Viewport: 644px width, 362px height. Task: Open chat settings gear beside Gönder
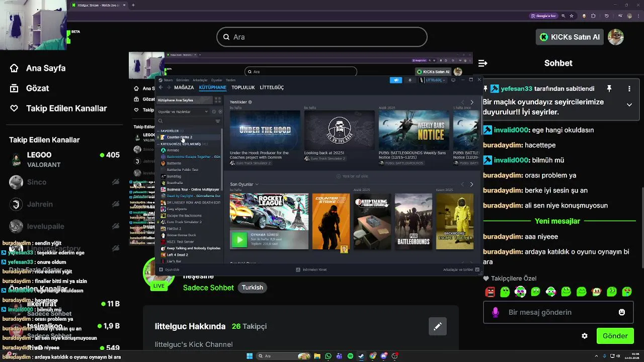click(585, 336)
